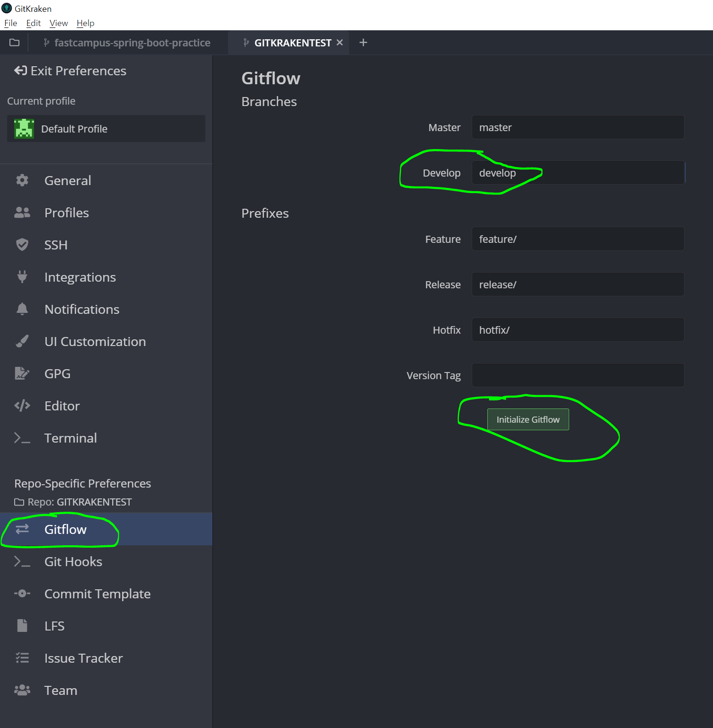Click the branch icon on fastcampus tab
713x728 pixels.
click(46, 43)
